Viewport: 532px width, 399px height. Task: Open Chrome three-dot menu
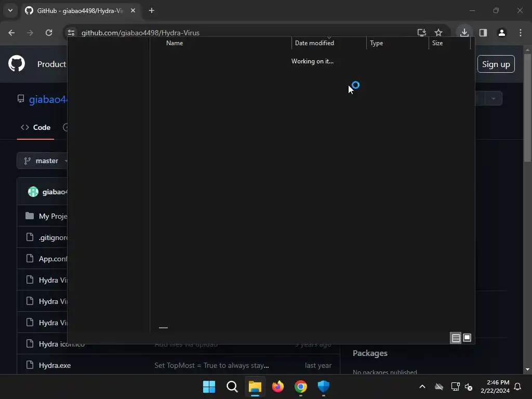click(x=521, y=33)
